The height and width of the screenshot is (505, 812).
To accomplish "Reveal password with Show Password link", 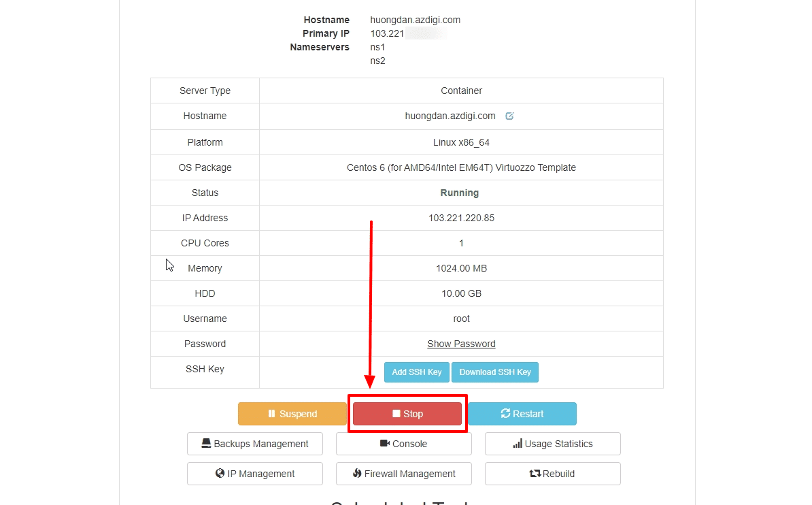I will point(461,344).
